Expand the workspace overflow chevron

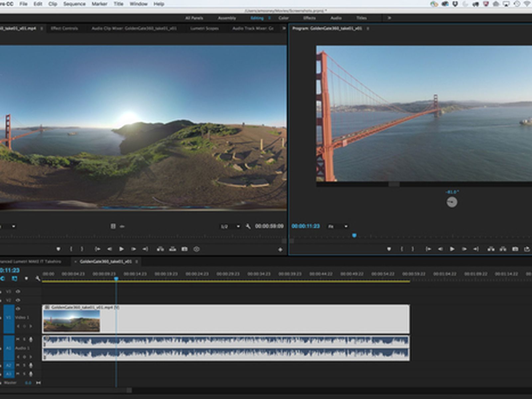click(x=389, y=18)
